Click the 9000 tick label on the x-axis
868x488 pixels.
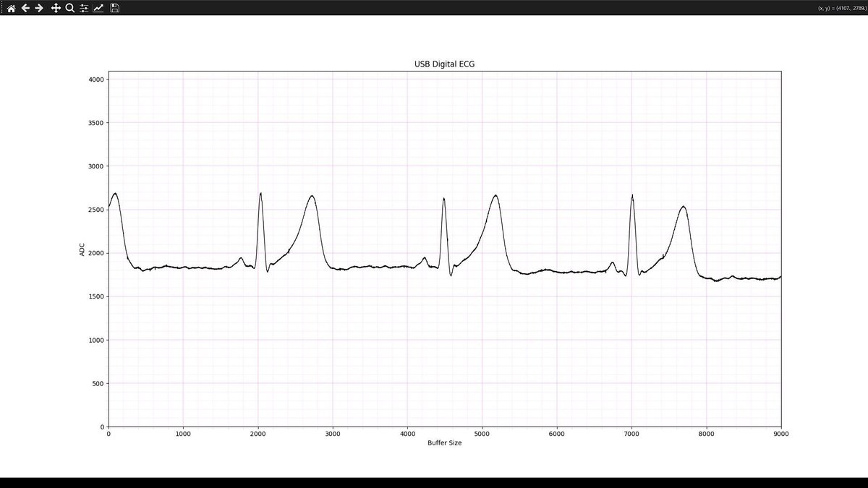tap(782, 434)
